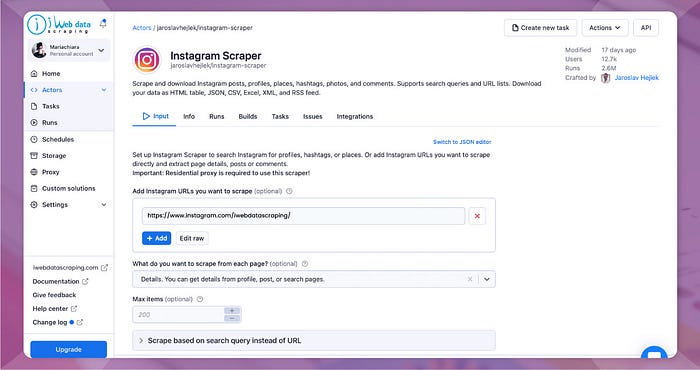Open Custom solutions in the sidebar

(x=69, y=188)
